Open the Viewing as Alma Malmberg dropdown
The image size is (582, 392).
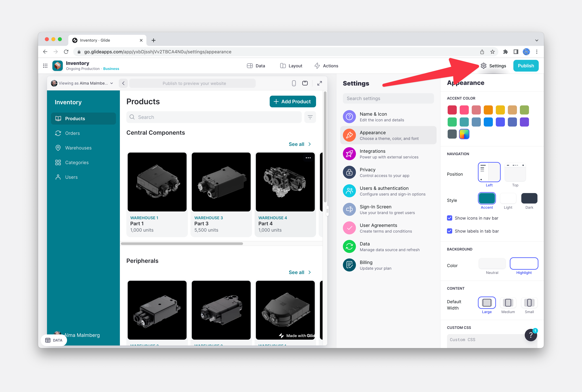pyautogui.click(x=82, y=83)
